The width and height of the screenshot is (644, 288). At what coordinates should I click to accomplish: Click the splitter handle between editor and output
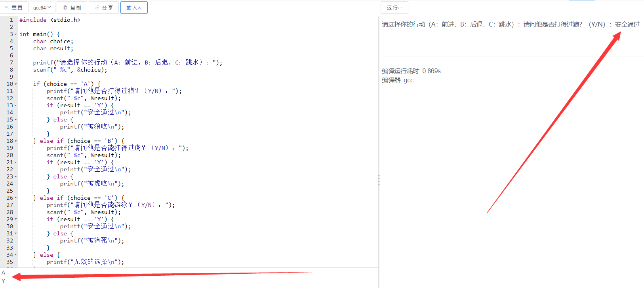coord(379,181)
